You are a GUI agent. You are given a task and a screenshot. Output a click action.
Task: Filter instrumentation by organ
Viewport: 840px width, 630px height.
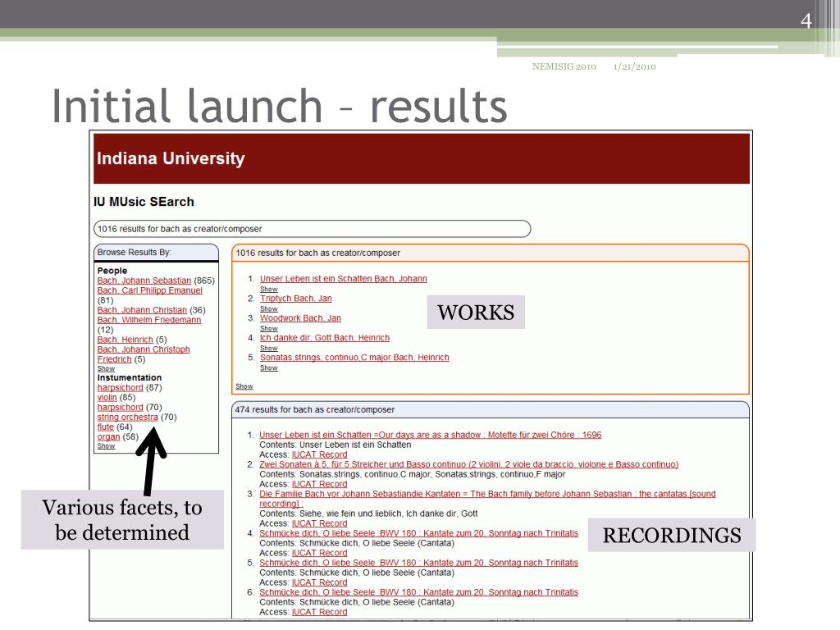108,436
